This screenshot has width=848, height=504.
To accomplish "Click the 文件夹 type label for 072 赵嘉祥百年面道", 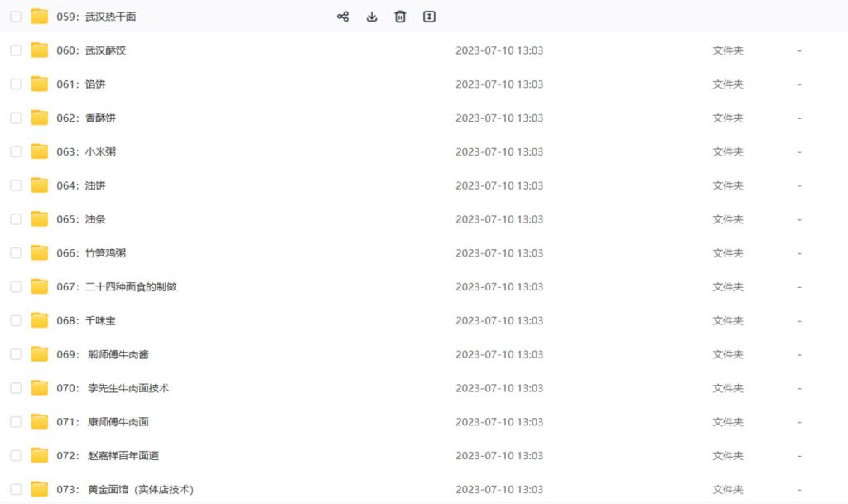I will pos(727,455).
